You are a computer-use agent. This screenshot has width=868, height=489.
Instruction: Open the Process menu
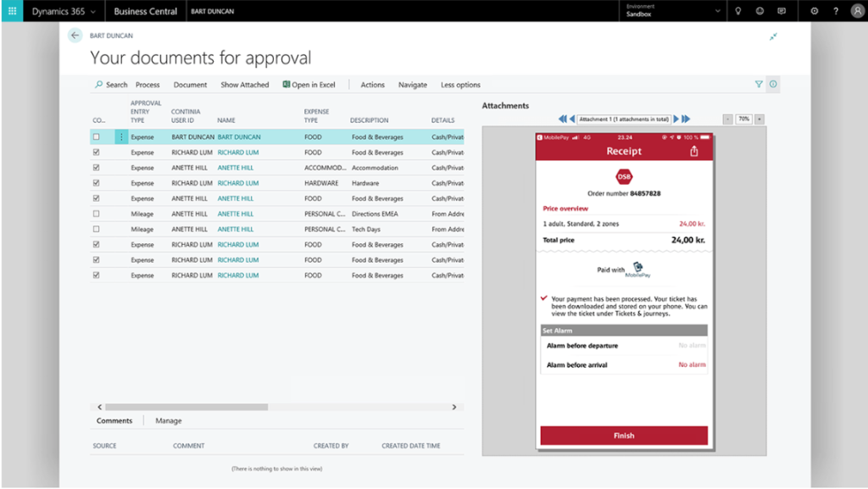pos(147,85)
